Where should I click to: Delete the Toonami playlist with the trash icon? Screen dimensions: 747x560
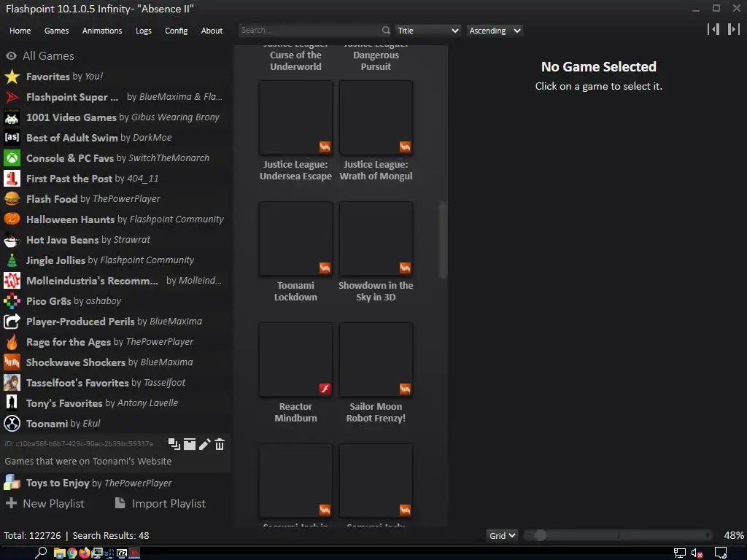220,444
